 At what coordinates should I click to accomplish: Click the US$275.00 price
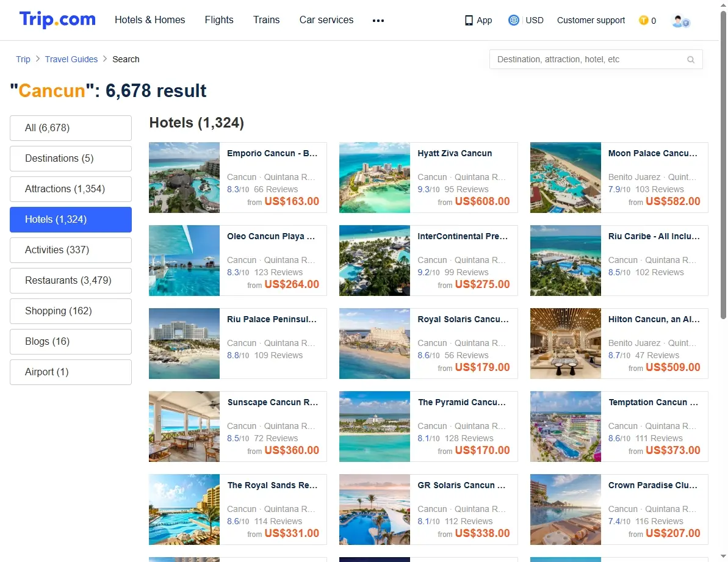coord(483,284)
